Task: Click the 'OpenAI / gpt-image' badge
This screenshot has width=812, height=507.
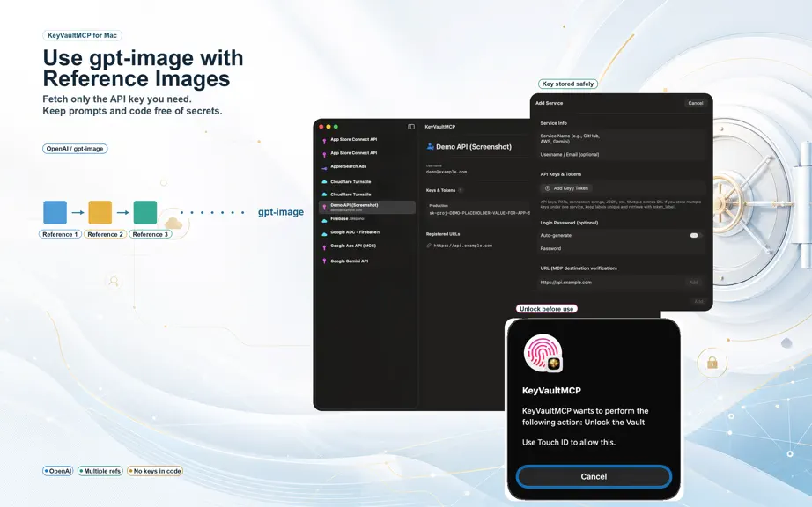Action: 75,149
